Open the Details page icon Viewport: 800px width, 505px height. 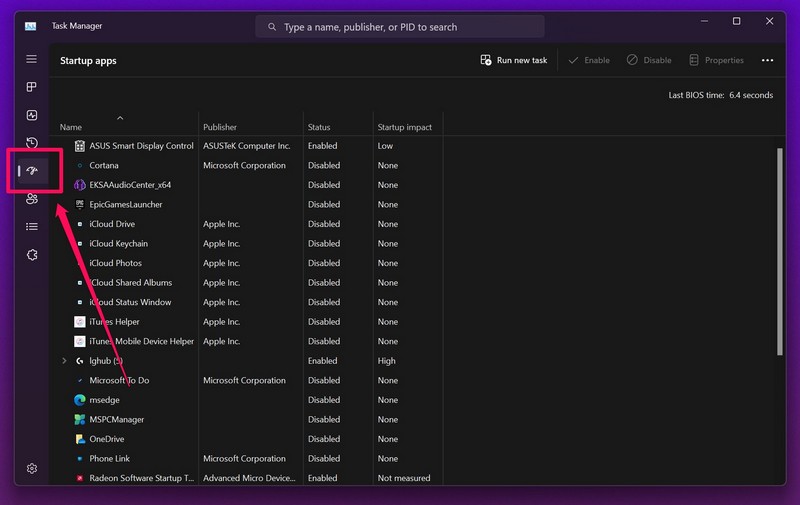coord(32,227)
